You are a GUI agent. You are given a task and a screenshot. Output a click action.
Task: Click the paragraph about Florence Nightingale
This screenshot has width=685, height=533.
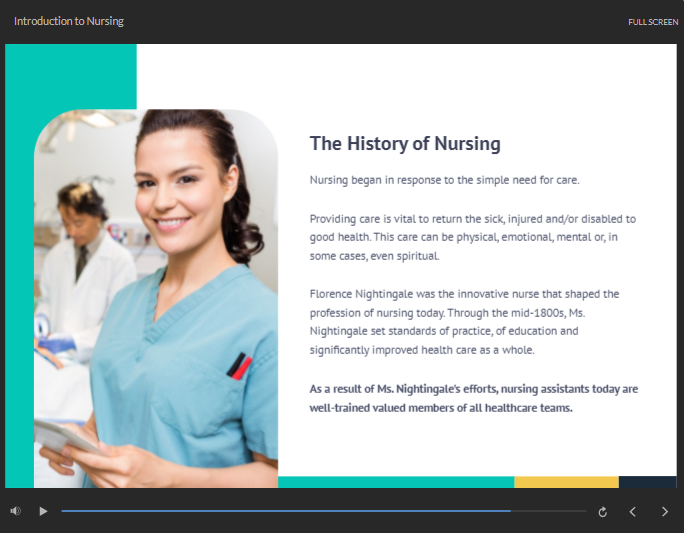click(464, 322)
